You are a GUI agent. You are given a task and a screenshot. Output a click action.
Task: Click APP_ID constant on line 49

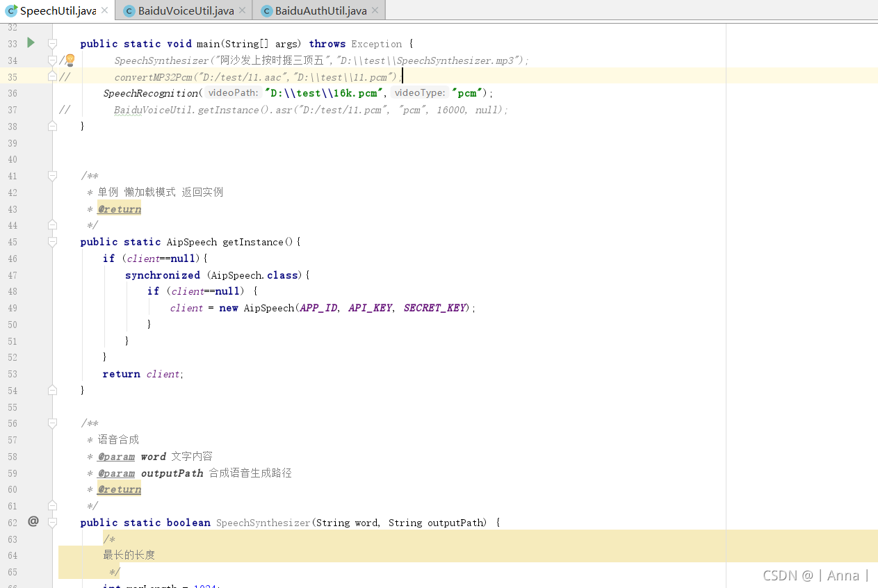[318, 308]
